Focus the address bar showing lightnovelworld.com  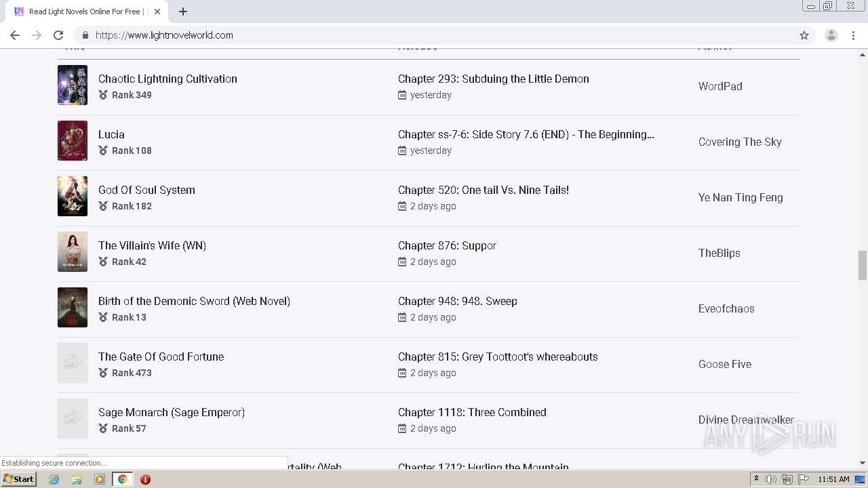[434, 35]
